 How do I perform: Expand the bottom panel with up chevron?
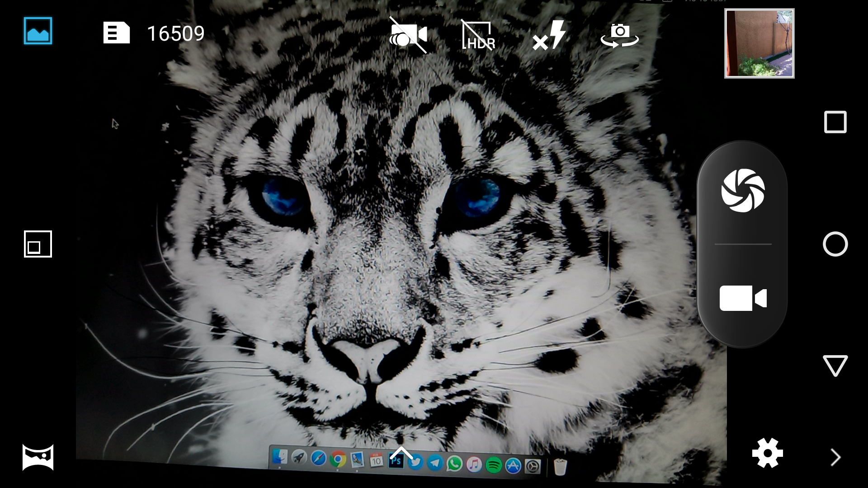click(401, 453)
